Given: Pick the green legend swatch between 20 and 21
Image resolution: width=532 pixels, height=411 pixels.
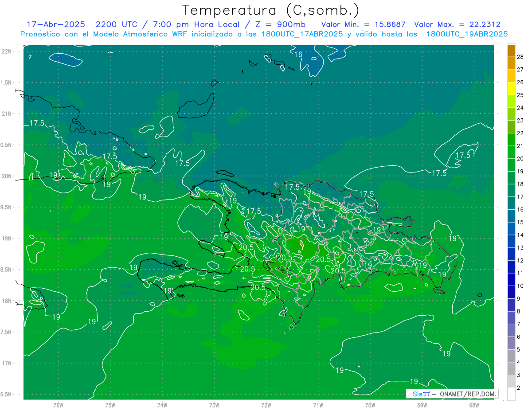Looking at the screenshot, I should coord(511,152).
